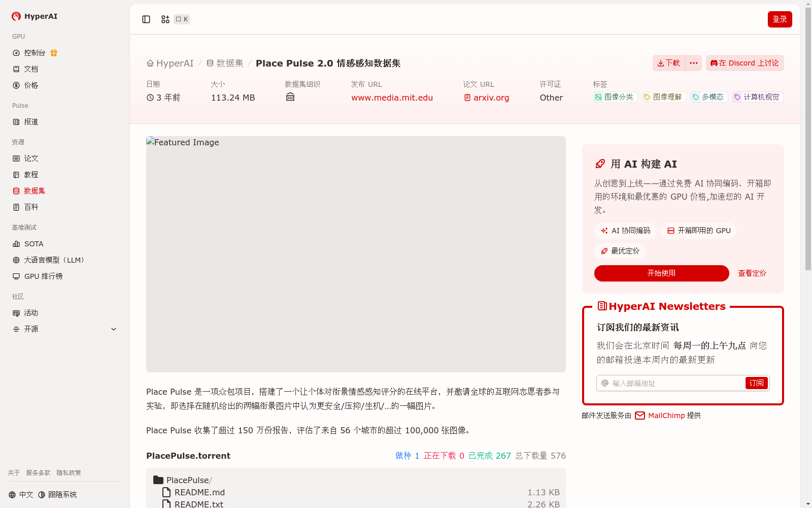Screen dimensions: 812x508
Task: Click the Other license value
Action: [551, 98]
